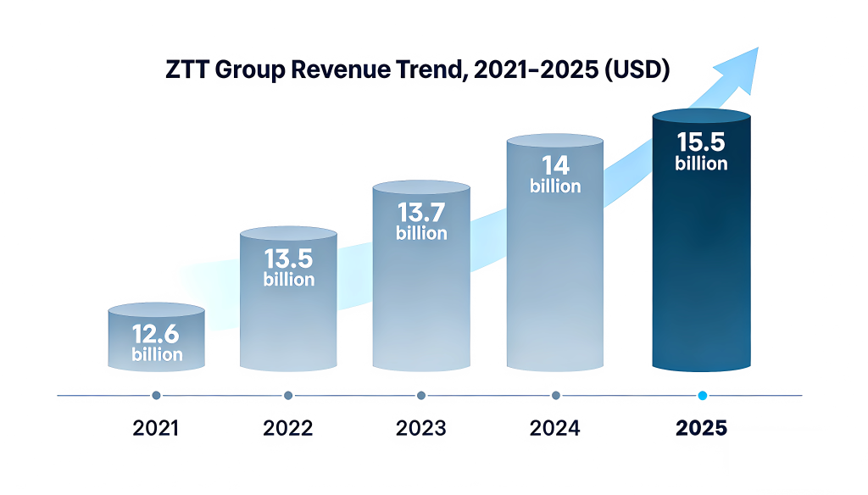Select the 2021 year label
The width and height of the screenshot is (868, 495).
156,428
